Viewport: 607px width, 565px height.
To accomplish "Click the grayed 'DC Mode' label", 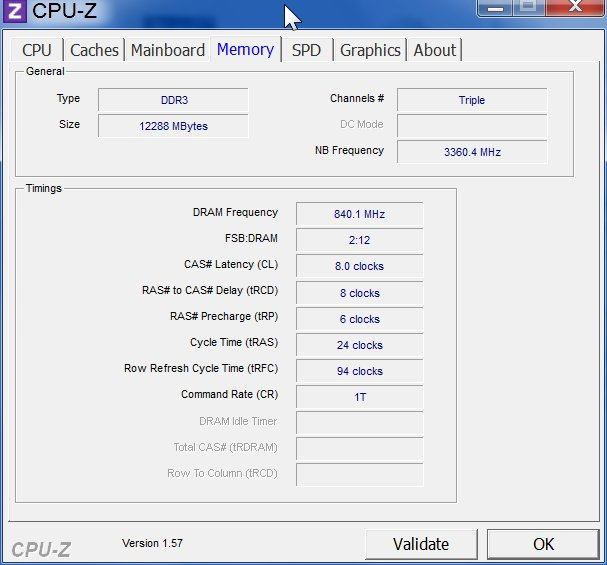I will 362,124.
